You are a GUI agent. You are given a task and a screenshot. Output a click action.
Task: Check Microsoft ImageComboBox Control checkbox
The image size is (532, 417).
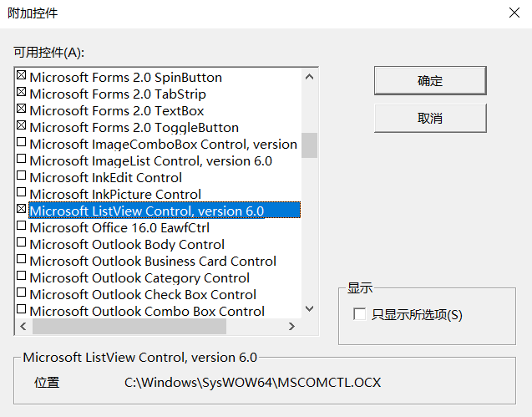click(21, 141)
